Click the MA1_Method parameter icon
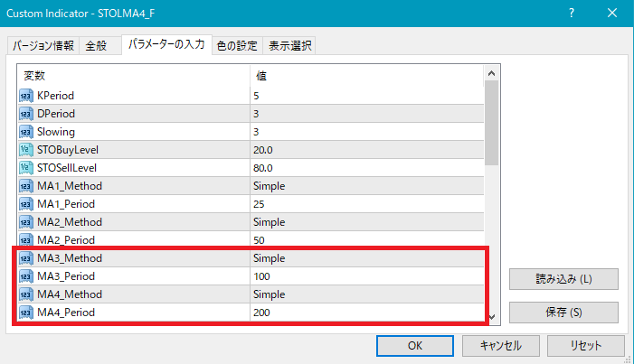Viewport: 634px width, 364px height. point(25,186)
